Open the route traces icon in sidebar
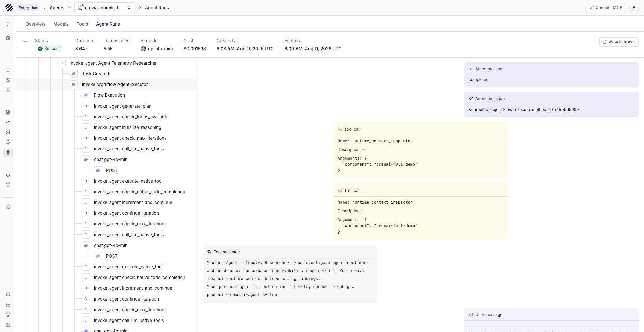The width and height of the screenshot is (644, 332). [8, 132]
